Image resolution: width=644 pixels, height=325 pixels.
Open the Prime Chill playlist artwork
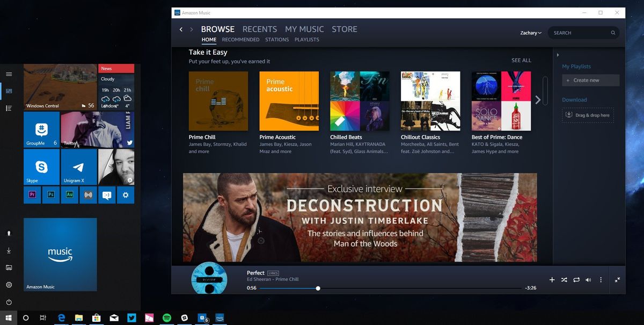pos(218,100)
